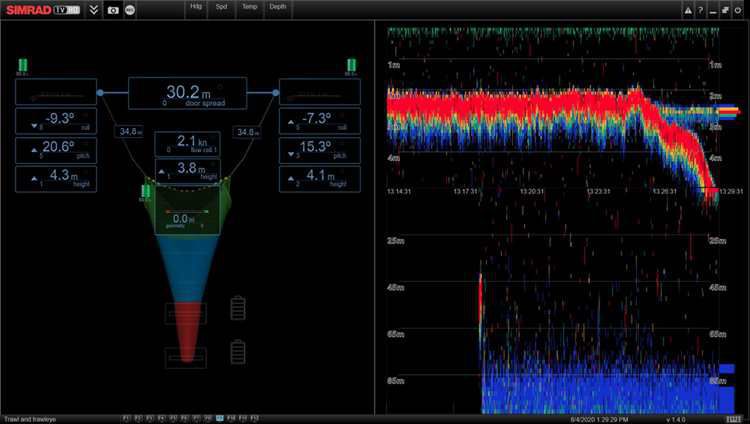Click the 3.8 m trawl height box

188,171
